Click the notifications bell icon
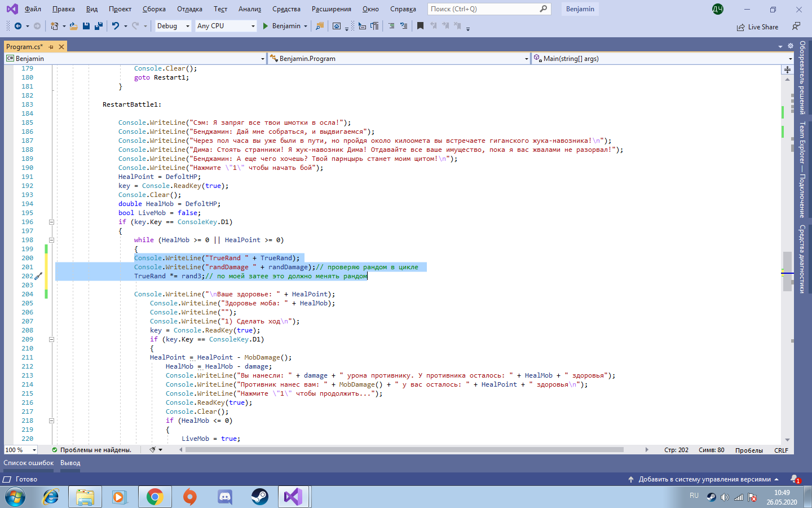 point(795,479)
